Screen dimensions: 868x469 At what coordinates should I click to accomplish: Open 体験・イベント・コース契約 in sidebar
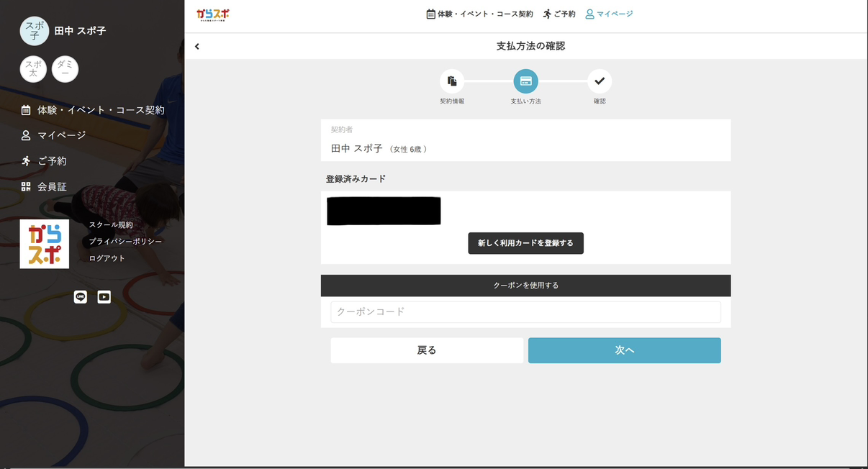pos(100,110)
